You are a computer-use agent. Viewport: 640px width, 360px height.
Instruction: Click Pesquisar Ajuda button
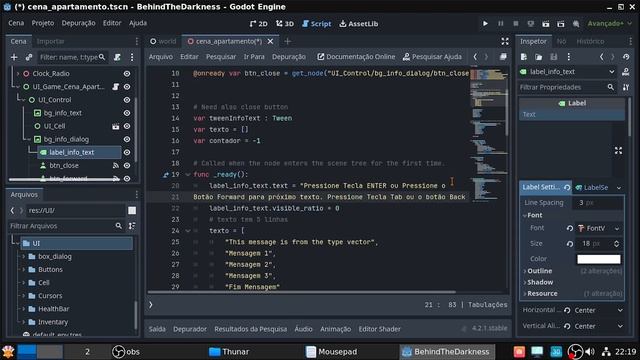coord(432,57)
